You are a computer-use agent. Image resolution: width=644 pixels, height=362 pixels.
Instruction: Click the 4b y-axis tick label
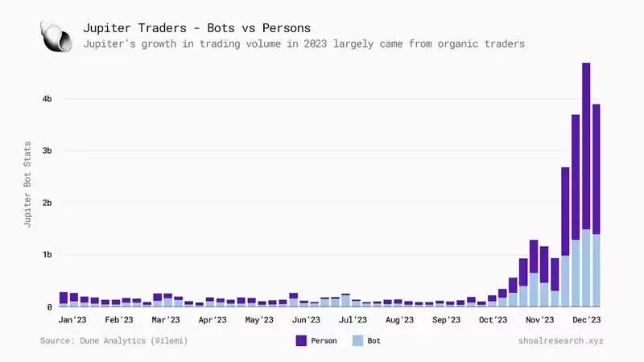click(x=47, y=98)
